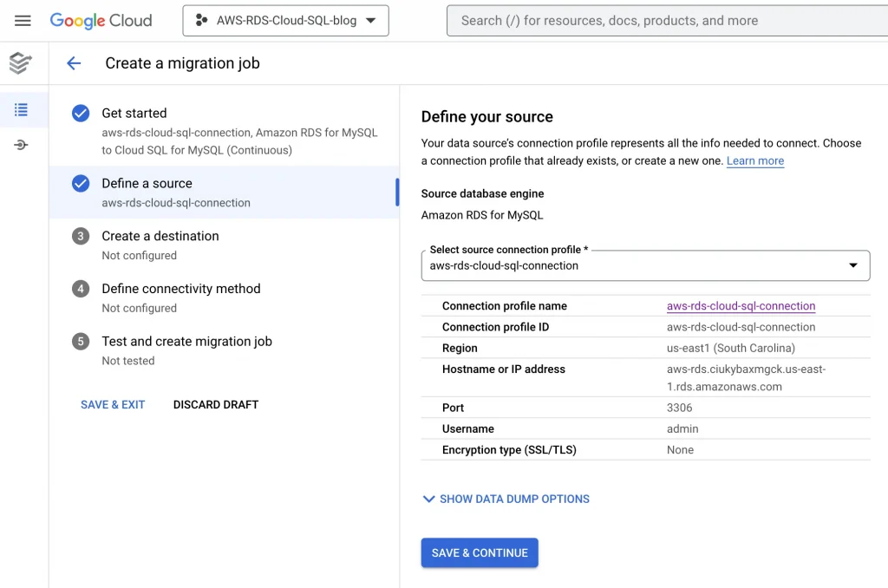This screenshot has height=588, width=888.
Task: Click the Encryption type value None
Action: coord(680,450)
